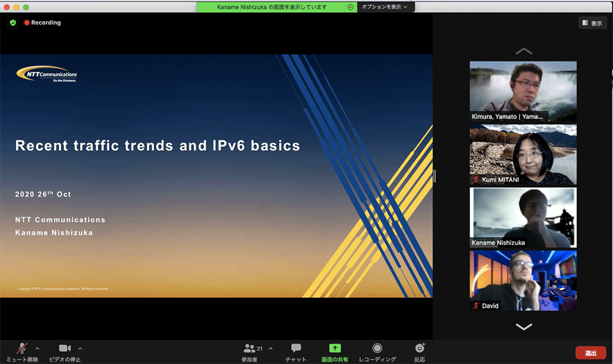
Task: Start screen sharing with green button
Action: click(x=335, y=352)
